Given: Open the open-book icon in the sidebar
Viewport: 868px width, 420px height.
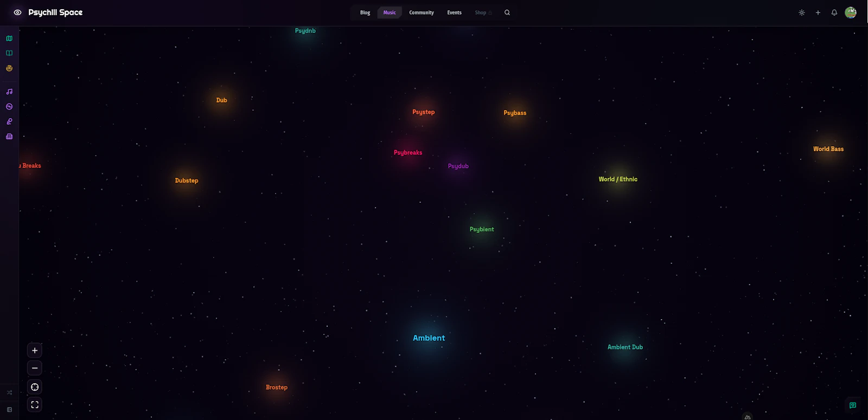Looking at the screenshot, I should [9, 53].
